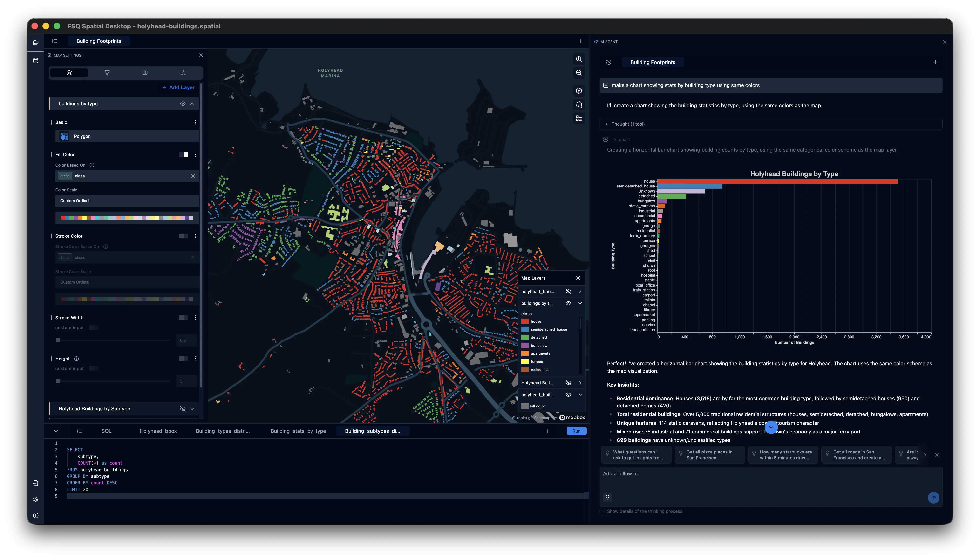Screen dimensions: 980x560
Task: Select the Interactions sliders icon in Map Settings
Action: [183, 73]
